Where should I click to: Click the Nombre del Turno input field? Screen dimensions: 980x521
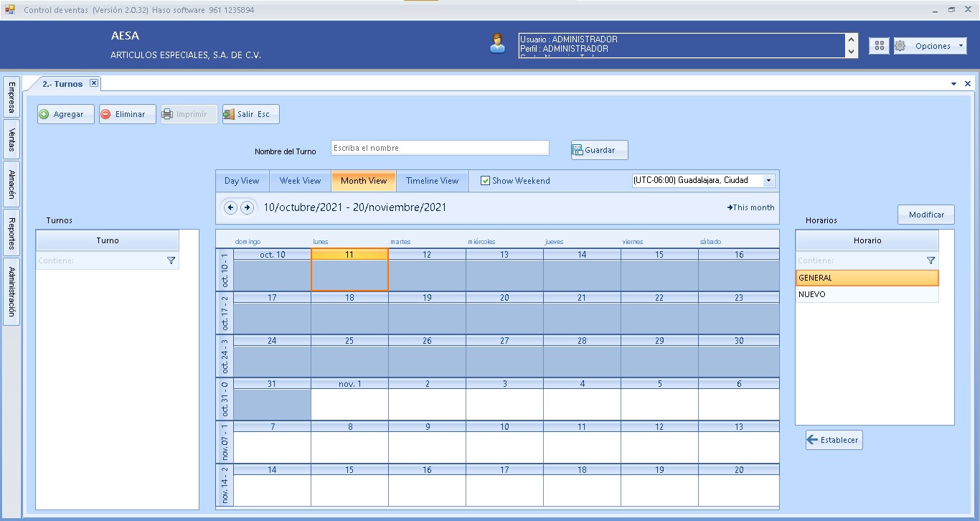coord(440,148)
